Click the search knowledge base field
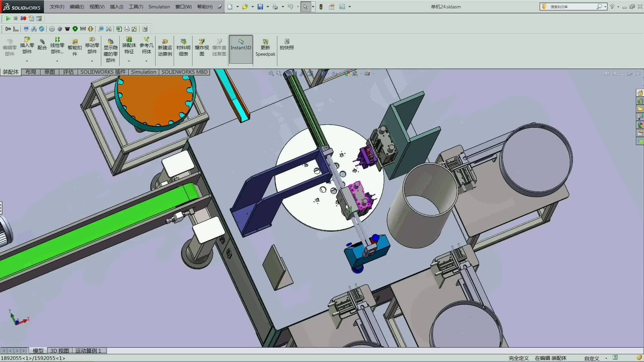 pos(573,7)
